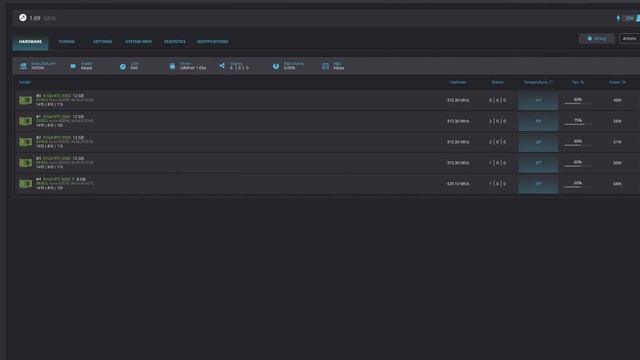Click GPU #2 temperature cell
This screenshot has height=360, width=640.
(538, 142)
